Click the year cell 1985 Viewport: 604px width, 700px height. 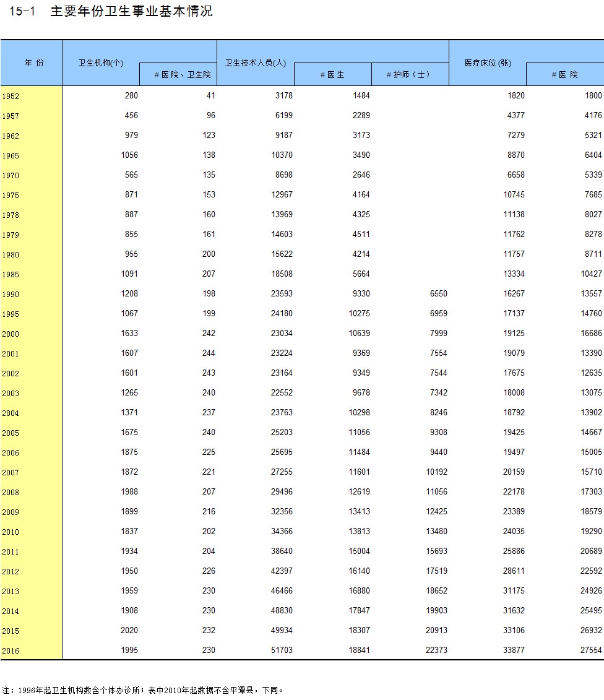pos(11,275)
